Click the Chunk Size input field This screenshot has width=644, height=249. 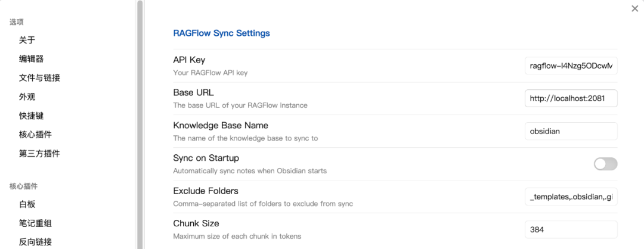tap(571, 230)
